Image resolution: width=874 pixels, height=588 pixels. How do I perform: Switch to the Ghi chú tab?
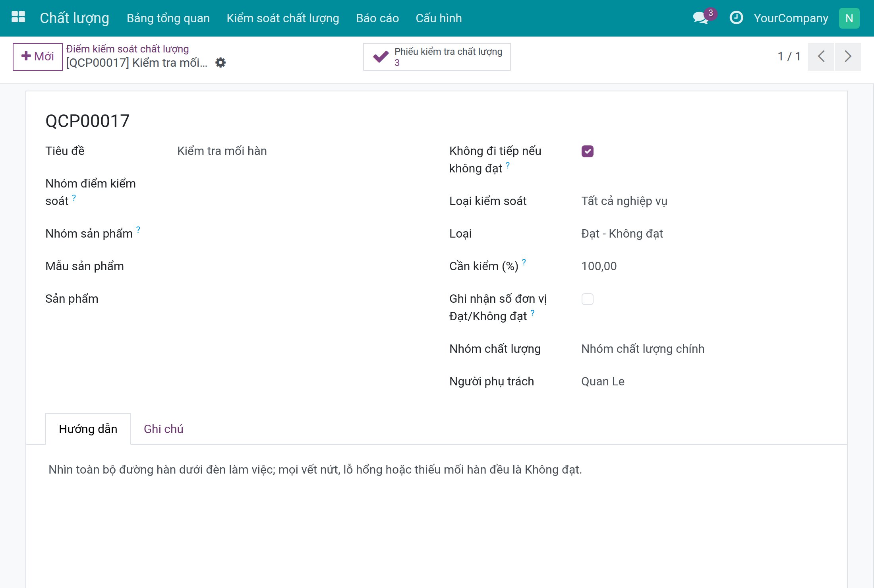(163, 429)
